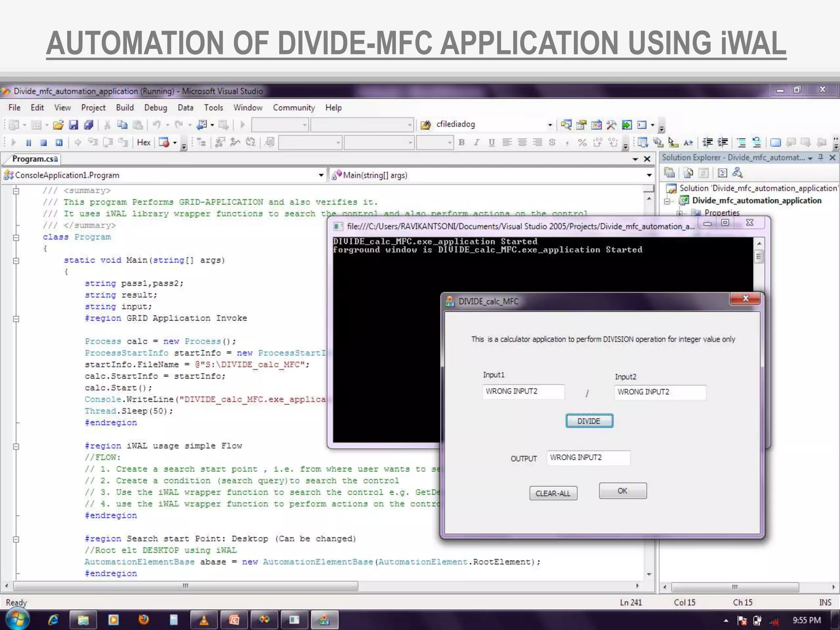This screenshot has width=840, height=630.
Task: Click the Redo arrow icon
Action: 179,125
